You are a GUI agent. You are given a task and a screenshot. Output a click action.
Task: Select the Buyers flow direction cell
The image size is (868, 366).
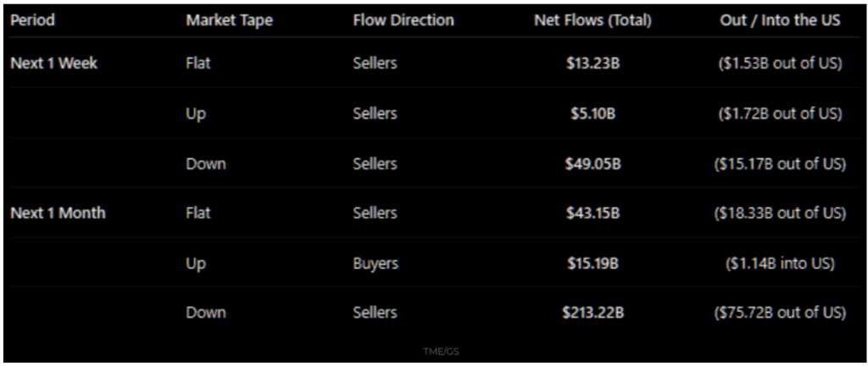[x=376, y=263]
